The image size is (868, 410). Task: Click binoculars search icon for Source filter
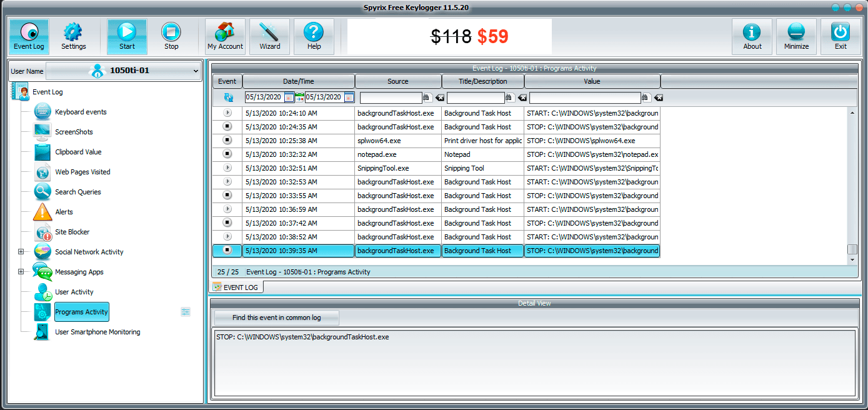[427, 97]
